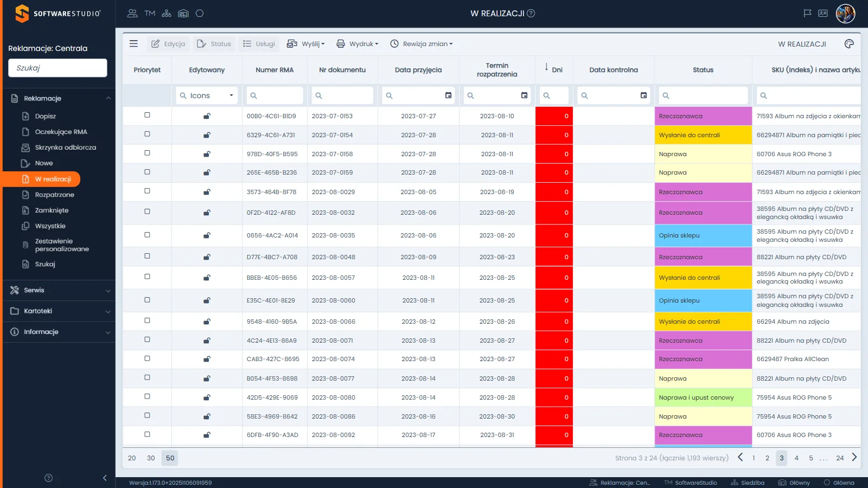Go to the next page arrow in pagination
The image size is (868, 488).
coord(854,458)
